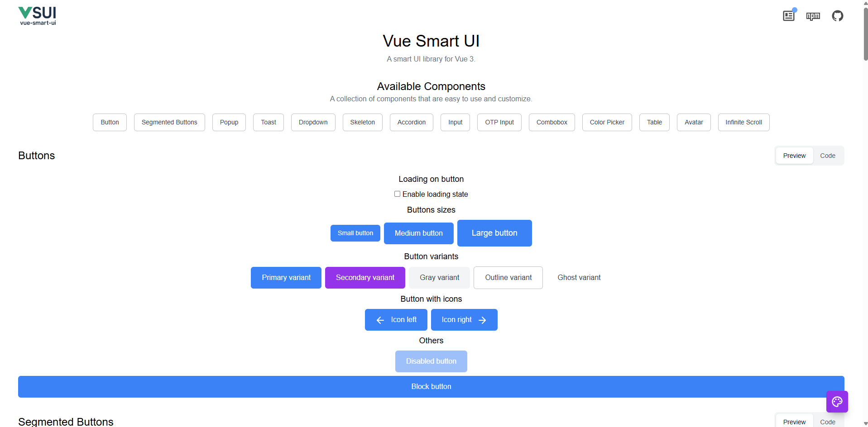The width and height of the screenshot is (868, 427).
Task: Select the Outline variant button
Action: (508, 277)
